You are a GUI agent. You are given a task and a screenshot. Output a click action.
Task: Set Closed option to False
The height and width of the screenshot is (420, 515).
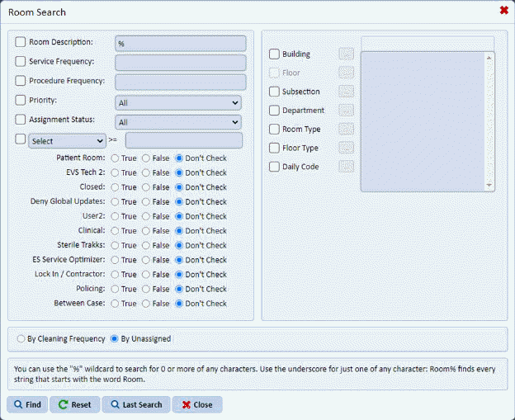click(x=146, y=187)
